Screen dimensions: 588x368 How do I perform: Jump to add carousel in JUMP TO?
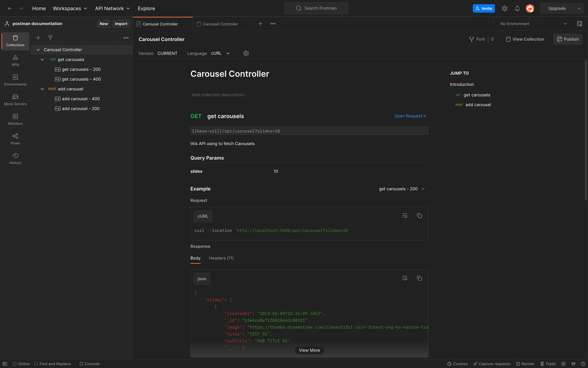[x=478, y=105]
